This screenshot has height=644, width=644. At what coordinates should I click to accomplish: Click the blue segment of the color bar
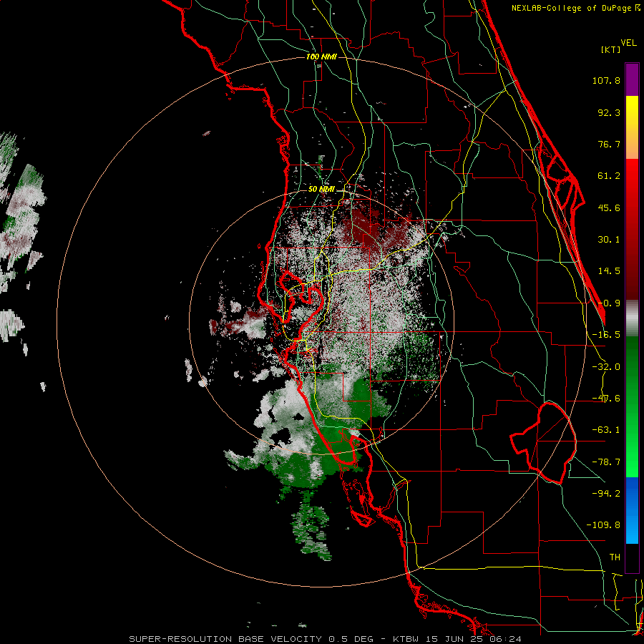pos(632,510)
